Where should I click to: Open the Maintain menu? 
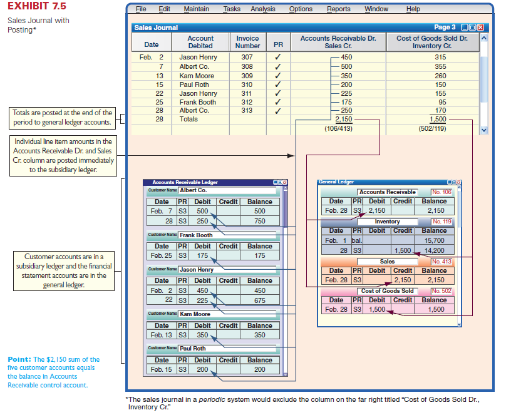196,9
